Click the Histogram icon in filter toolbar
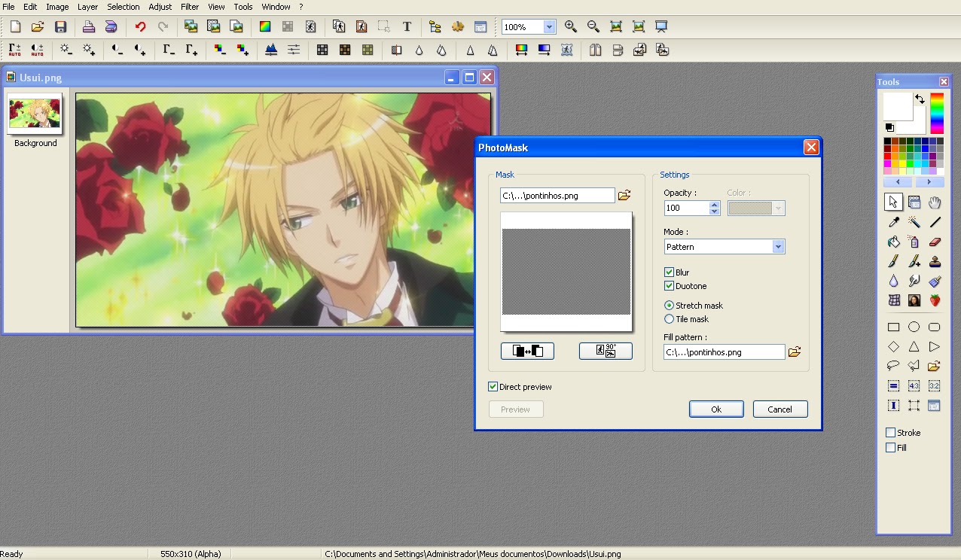The image size is (961, 560). click(271, 50)
